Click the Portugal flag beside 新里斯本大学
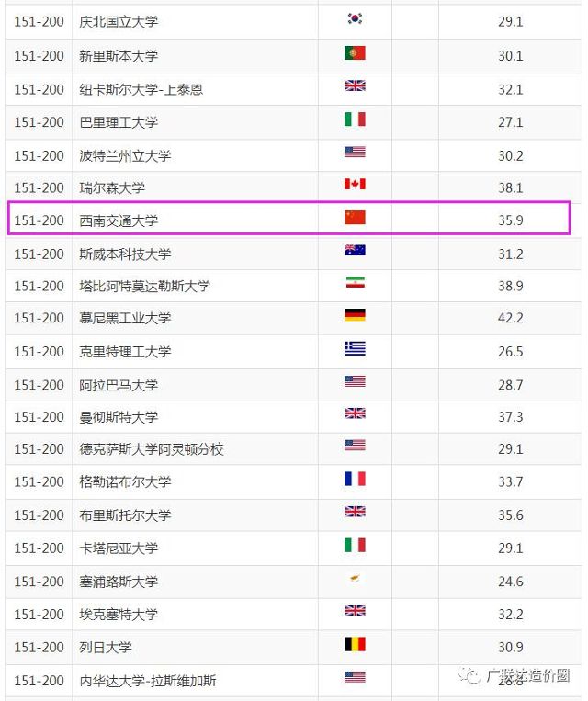 (355, 52)
